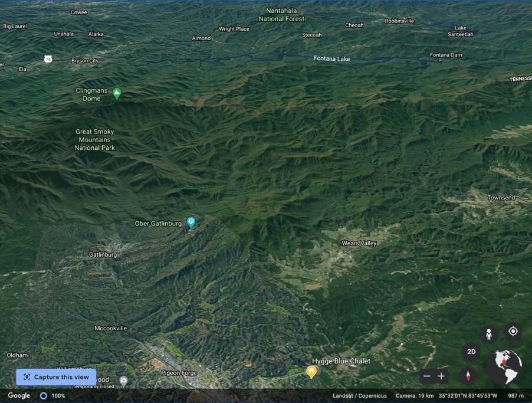Image resolution: width=532 pixels, height=403 pixels.
Task: Click the camera photo marker near Pigeon Forge
Action: [x=123, y=380]
